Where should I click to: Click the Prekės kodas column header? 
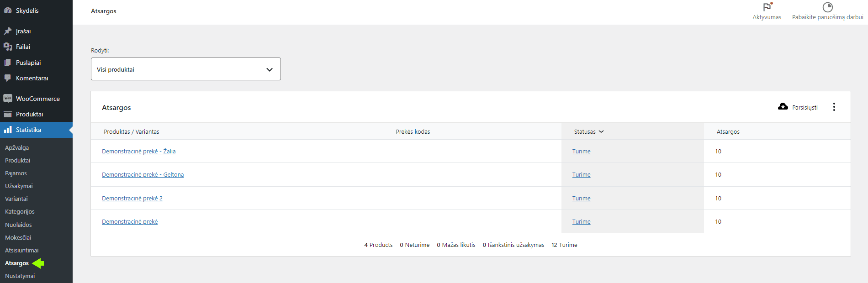(413, 131)
